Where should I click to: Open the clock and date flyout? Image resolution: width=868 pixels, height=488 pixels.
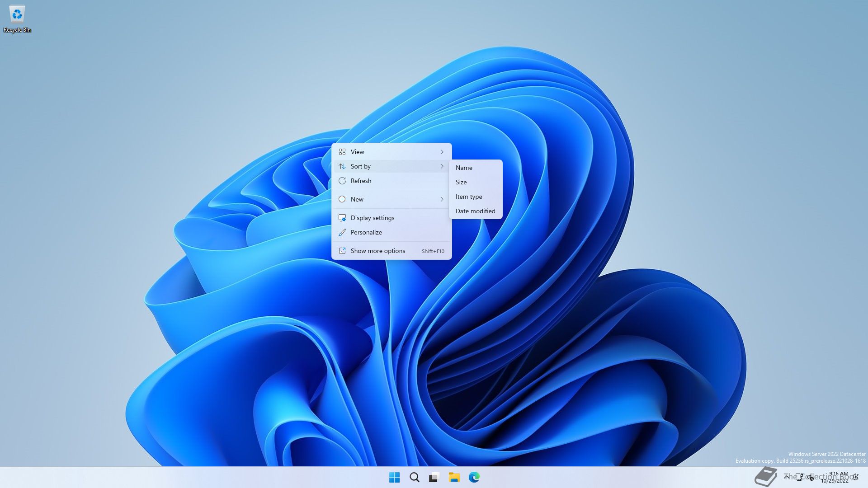point(835,477)
